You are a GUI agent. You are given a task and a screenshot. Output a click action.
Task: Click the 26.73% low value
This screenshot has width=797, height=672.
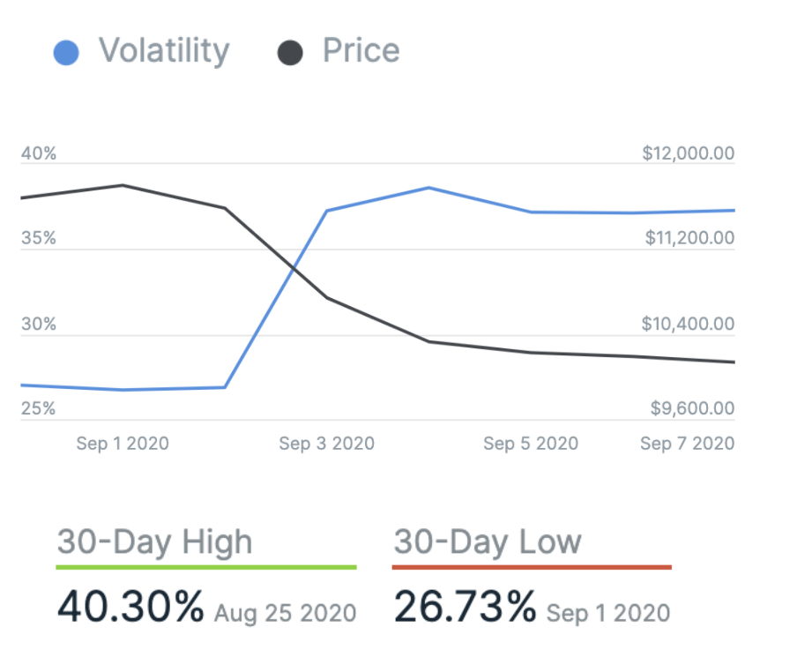click(465, 607)
